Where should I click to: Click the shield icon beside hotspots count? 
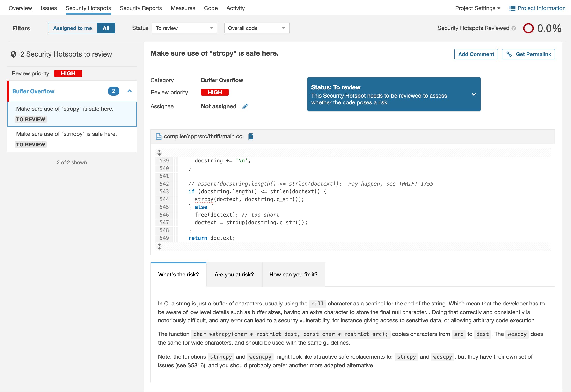14,54
